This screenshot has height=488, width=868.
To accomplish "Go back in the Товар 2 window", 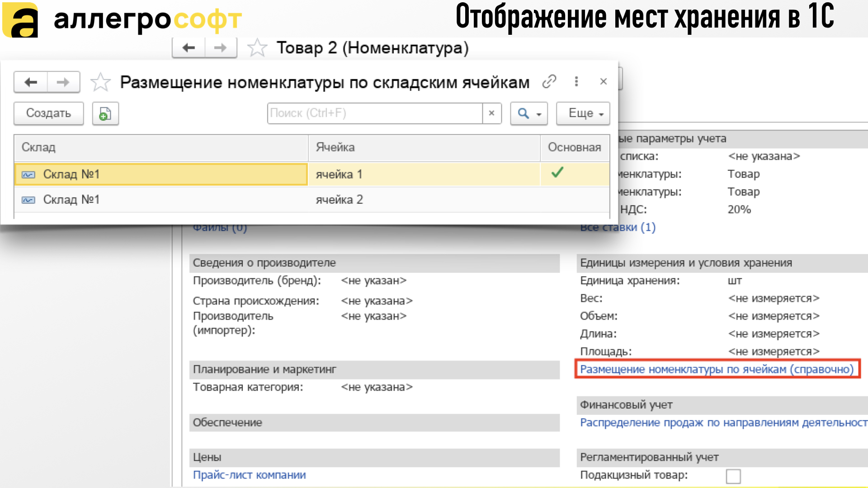I will coord(189,48).
